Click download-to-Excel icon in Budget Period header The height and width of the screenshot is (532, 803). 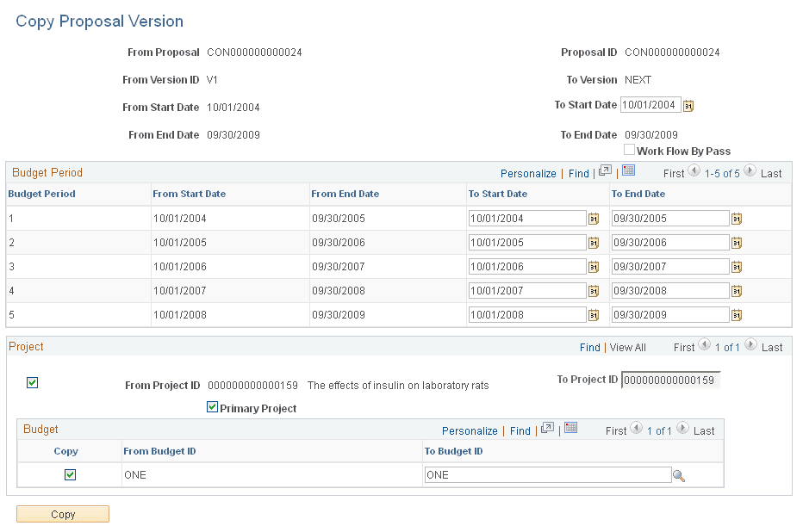[626, 172]
